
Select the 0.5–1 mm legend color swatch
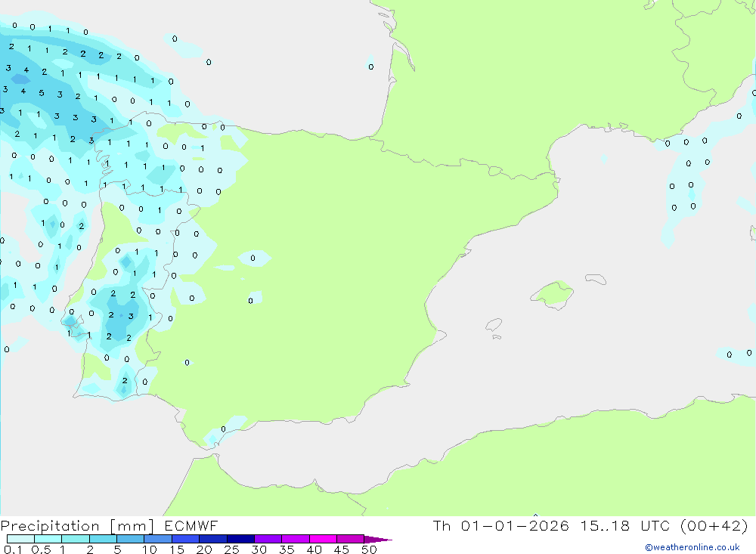[x=48, y=539]
